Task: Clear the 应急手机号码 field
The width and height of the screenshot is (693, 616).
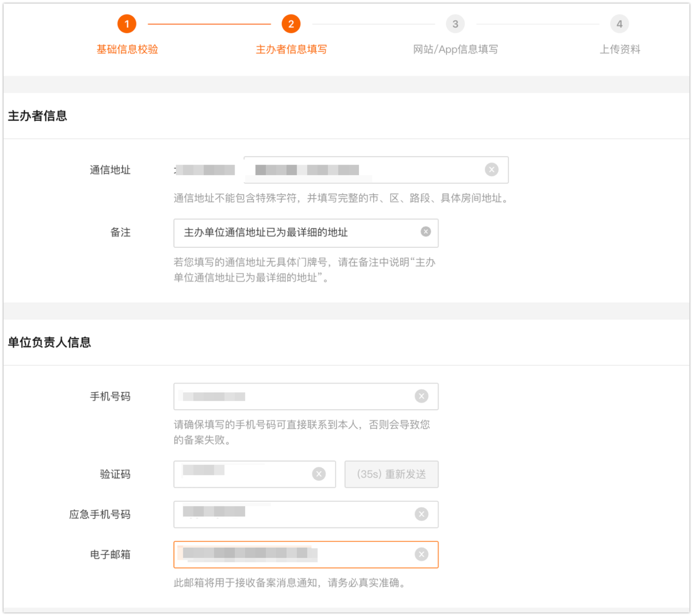Action: pos(421,514)
